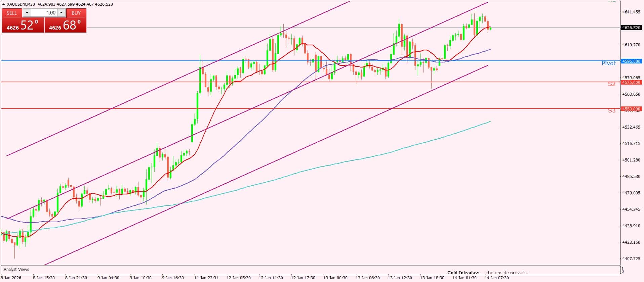644x282 pixels.
Task: Click the Gold Intraday text
Action: (x=463, y=273)
